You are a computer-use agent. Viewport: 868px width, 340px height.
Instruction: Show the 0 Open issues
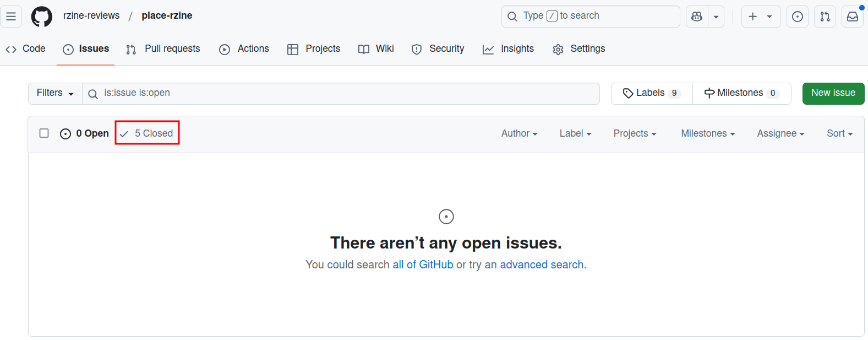(85, 133)
